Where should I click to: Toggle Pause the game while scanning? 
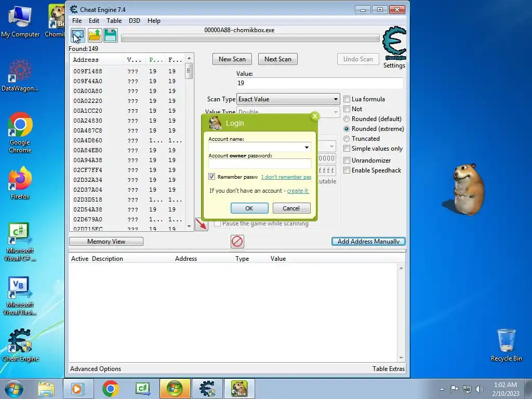click(218, 223)
